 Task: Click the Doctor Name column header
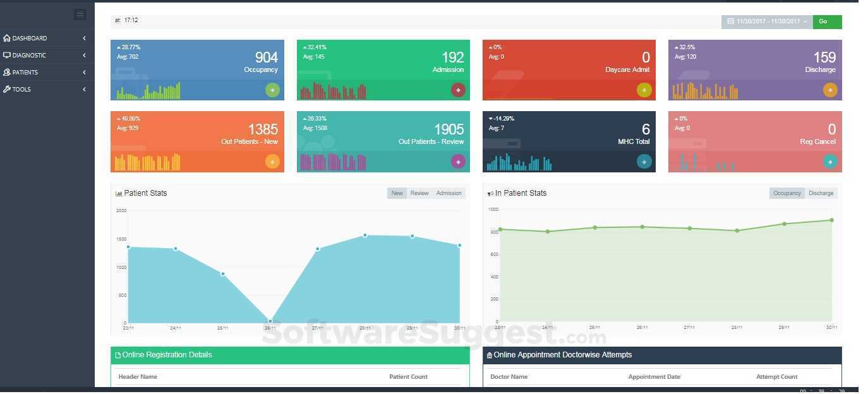click(509, 377)
